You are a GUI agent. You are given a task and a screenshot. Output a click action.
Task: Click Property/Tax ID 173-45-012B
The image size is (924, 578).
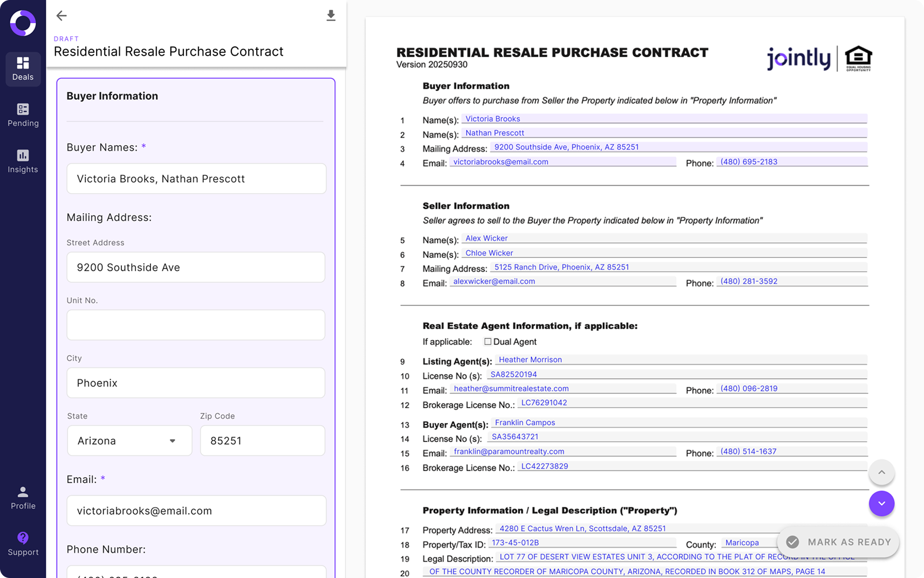[515, 542]
